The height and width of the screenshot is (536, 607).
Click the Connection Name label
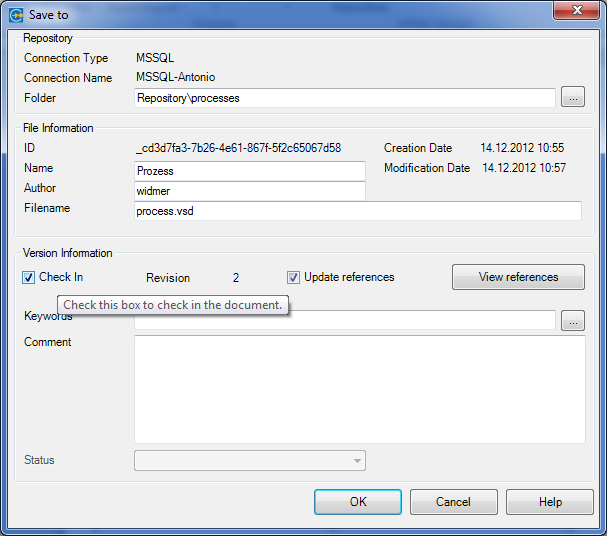(x=68, y=78)
